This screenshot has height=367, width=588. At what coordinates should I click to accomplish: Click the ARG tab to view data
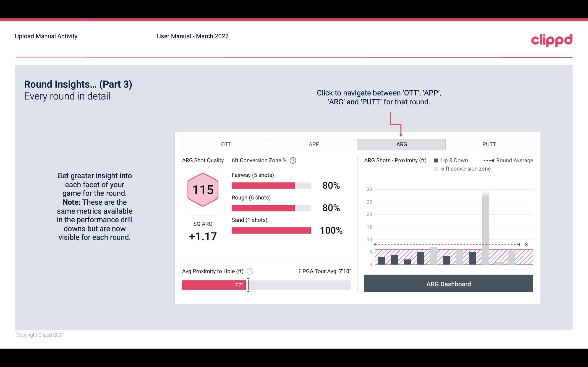point(401,144)
